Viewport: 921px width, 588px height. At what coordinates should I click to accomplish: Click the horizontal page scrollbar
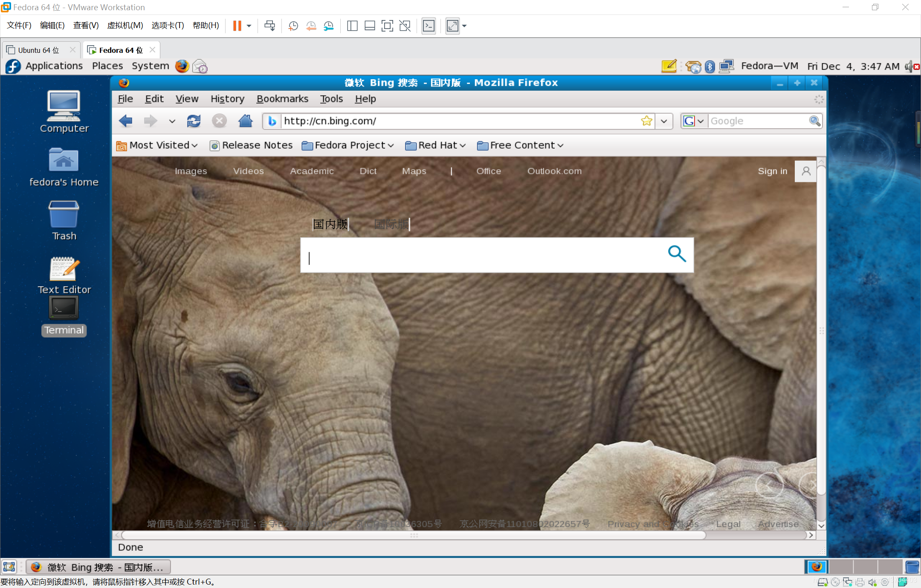click(x=414, y=535)
